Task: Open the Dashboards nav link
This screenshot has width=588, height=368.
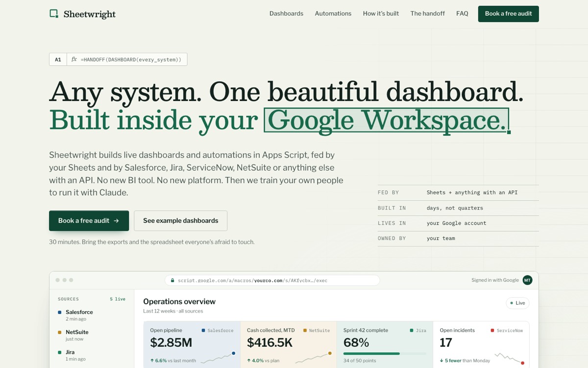Action: 286,14
